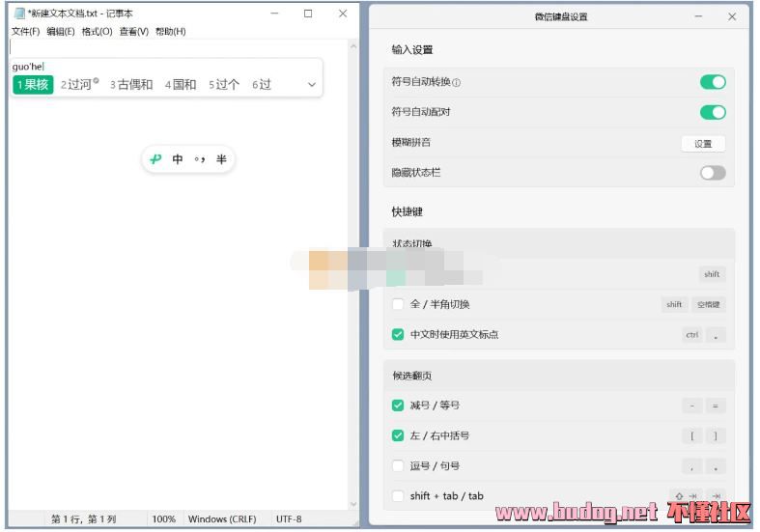Disable the 符号自动配对 toggle

[712, 112]
